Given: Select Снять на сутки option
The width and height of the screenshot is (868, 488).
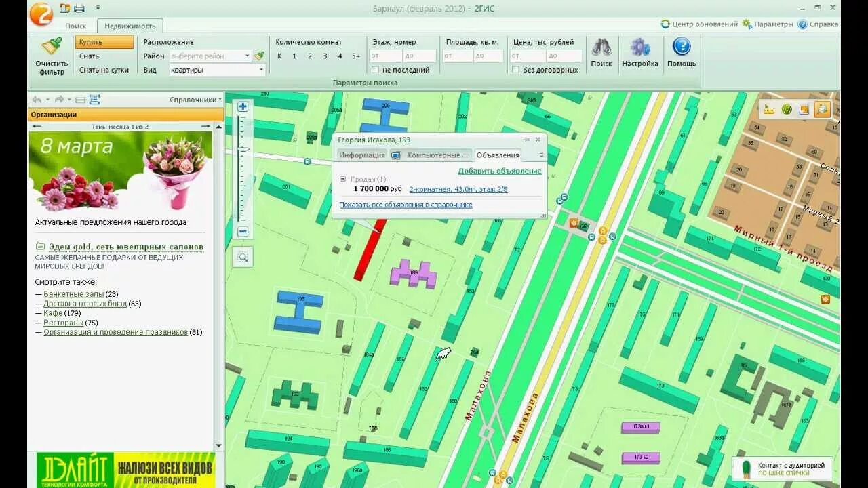Looking at the screenshot, I should tap(104, 70).
